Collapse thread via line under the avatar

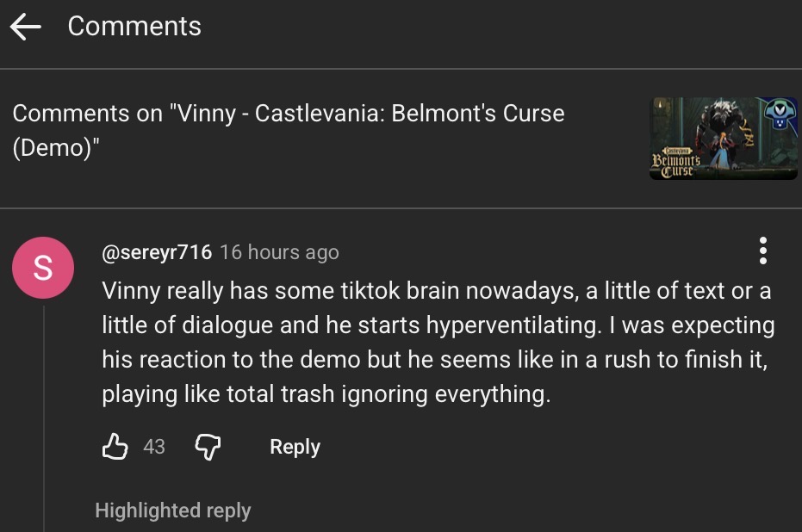tap(44, 418)
